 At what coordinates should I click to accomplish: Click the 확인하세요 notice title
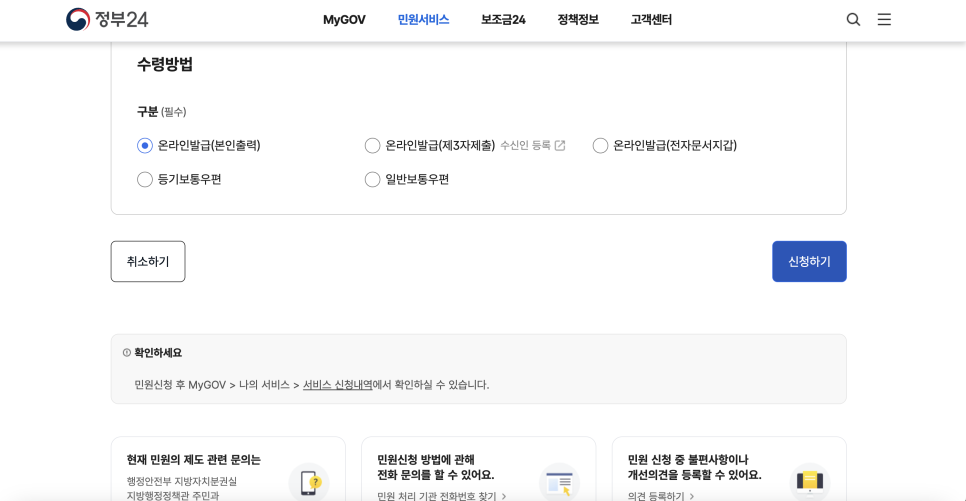158,352
